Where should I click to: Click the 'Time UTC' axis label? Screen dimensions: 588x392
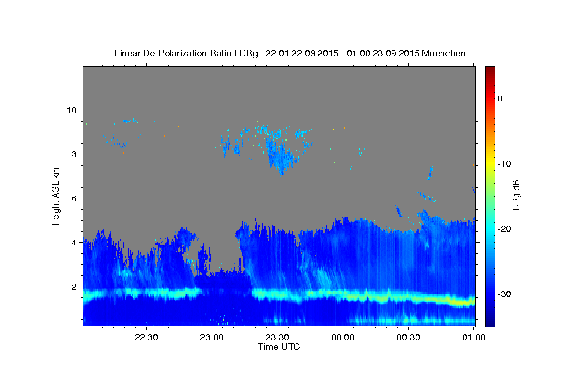point(279,347)
